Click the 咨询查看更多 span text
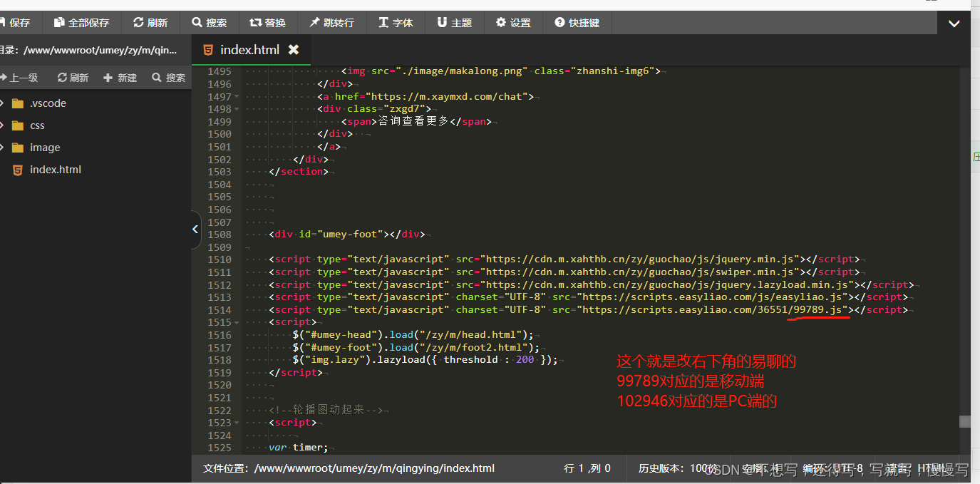This screenshot has height=484, width=980. tap(413, 121)
